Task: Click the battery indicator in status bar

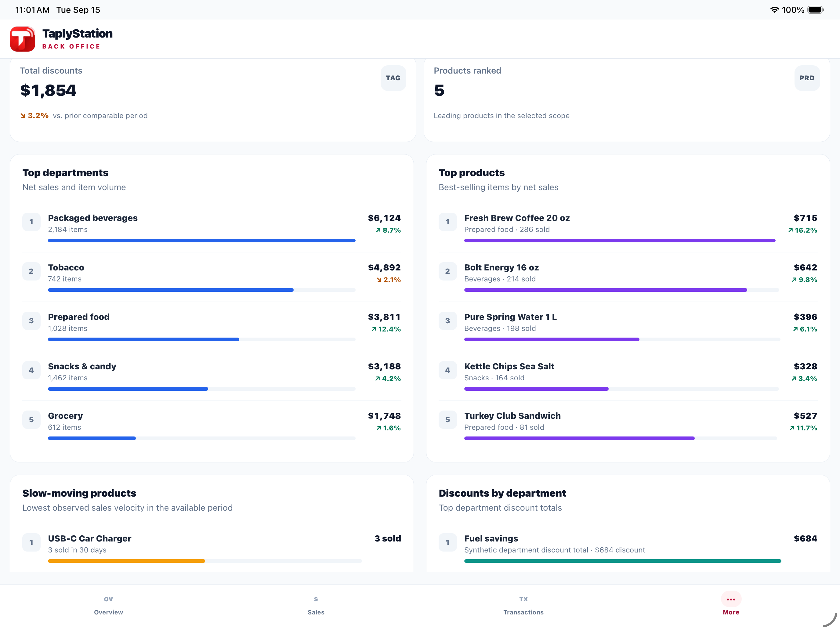Action: coord(815,10)
